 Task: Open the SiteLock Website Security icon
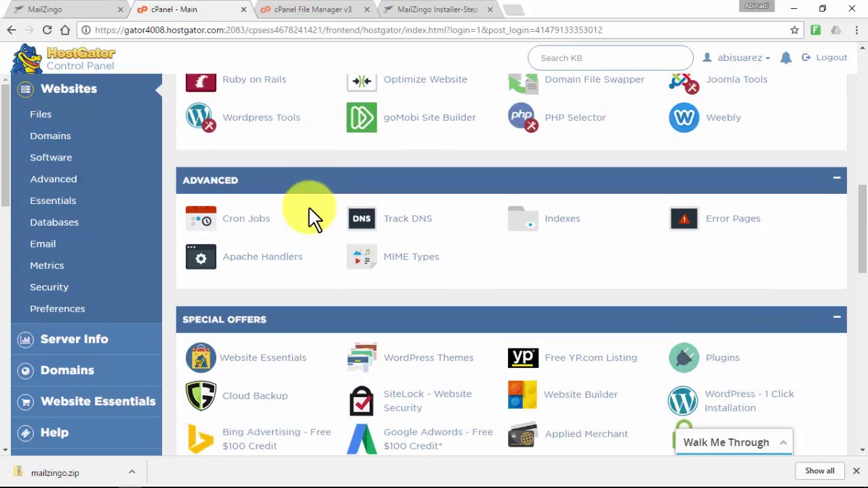[x=361, y=401]
